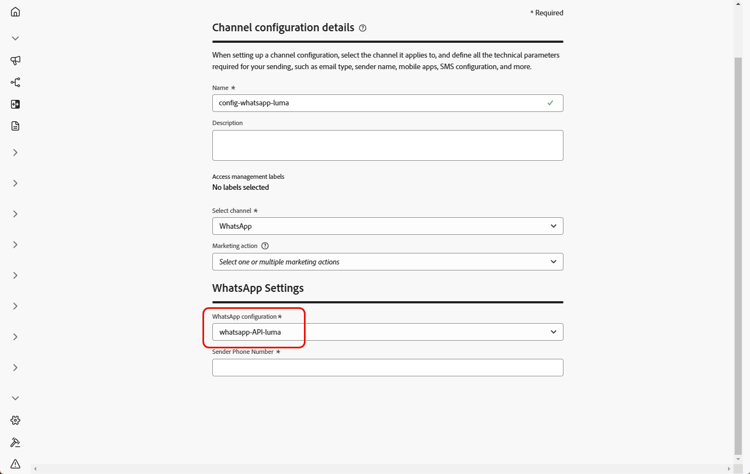Open the alerts warning triangle icon

click(15, 464)
